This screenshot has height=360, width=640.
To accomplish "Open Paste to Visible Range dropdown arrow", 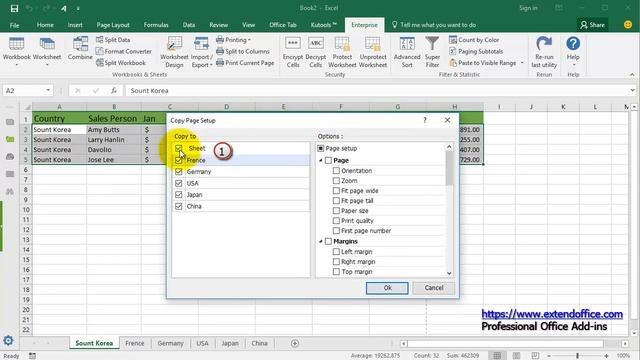I will click(x=522, y=63).
